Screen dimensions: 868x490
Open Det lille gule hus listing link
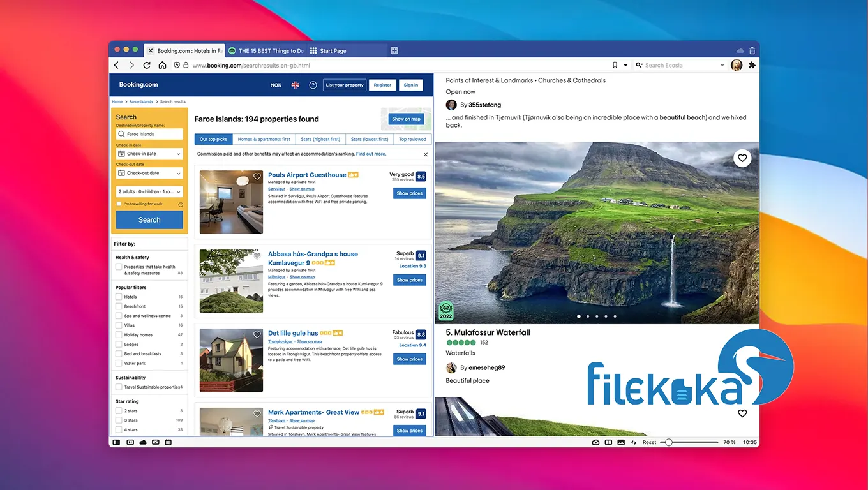[293, 333]
